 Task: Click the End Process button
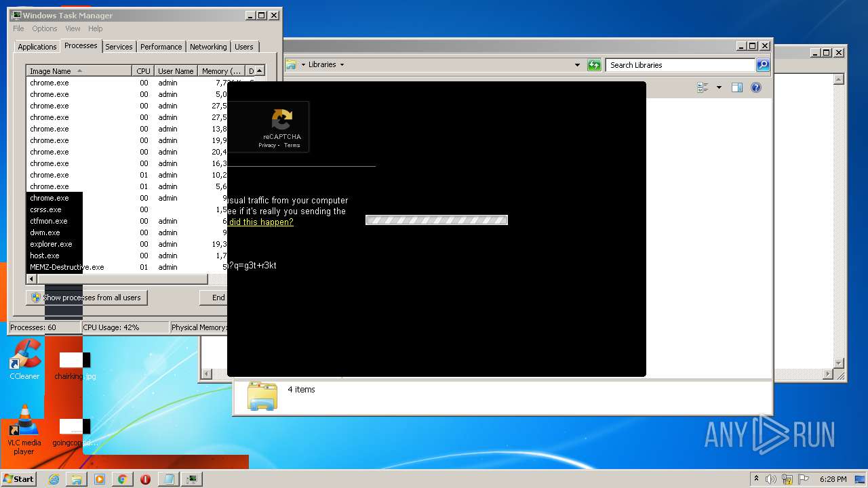(214, 298)
